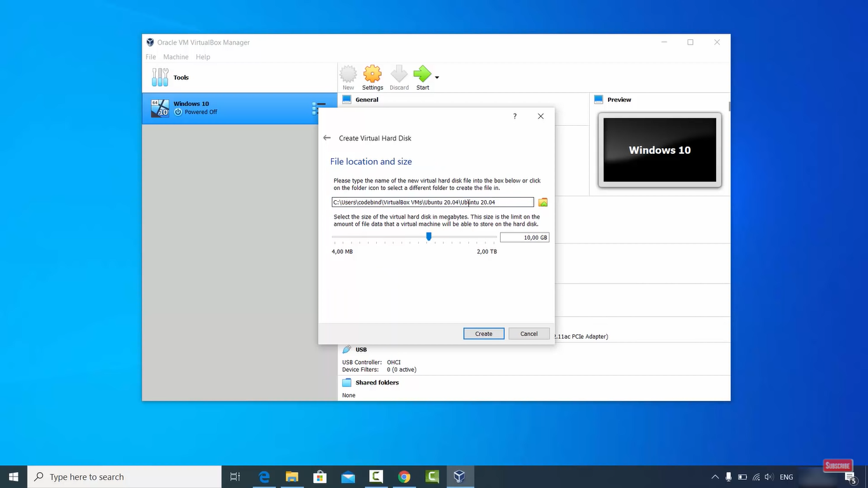
Task: Click the Windows 10 preview thumbnail
Action: 660,150
